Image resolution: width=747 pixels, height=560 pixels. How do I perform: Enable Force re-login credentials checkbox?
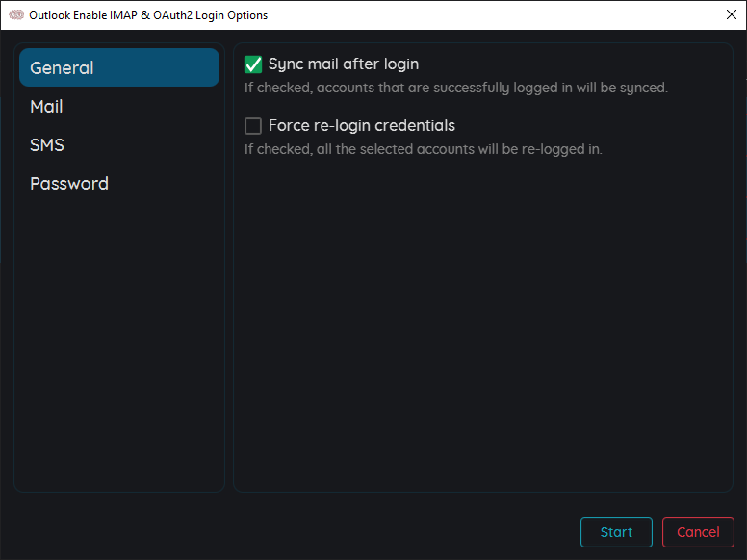[253, 126]
